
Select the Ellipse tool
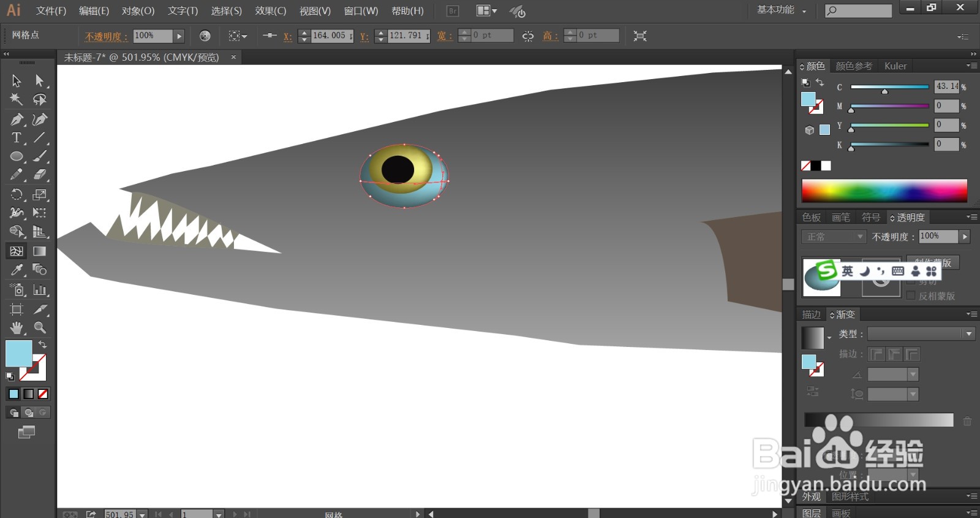pyautogui.click(x=17, y=156)
